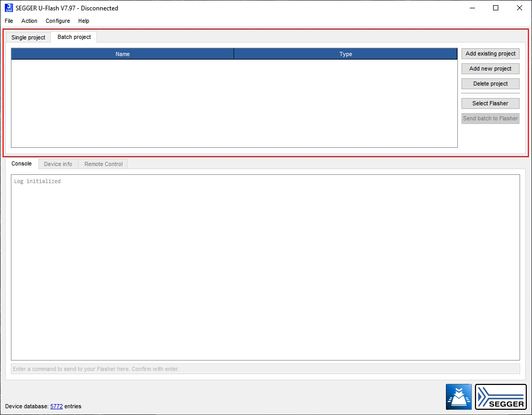Open the File menu
532x415 pixels.
[x=9, y=21]
